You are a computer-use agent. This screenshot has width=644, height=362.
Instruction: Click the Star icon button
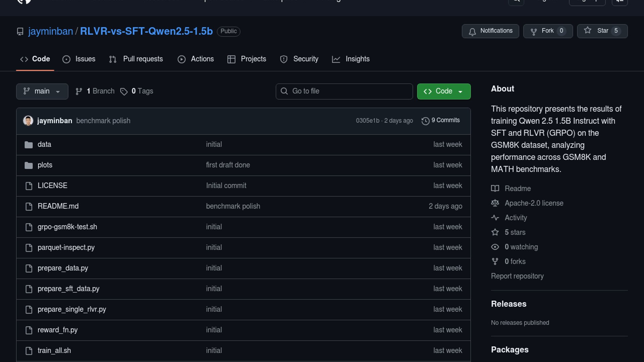(587, 31)
